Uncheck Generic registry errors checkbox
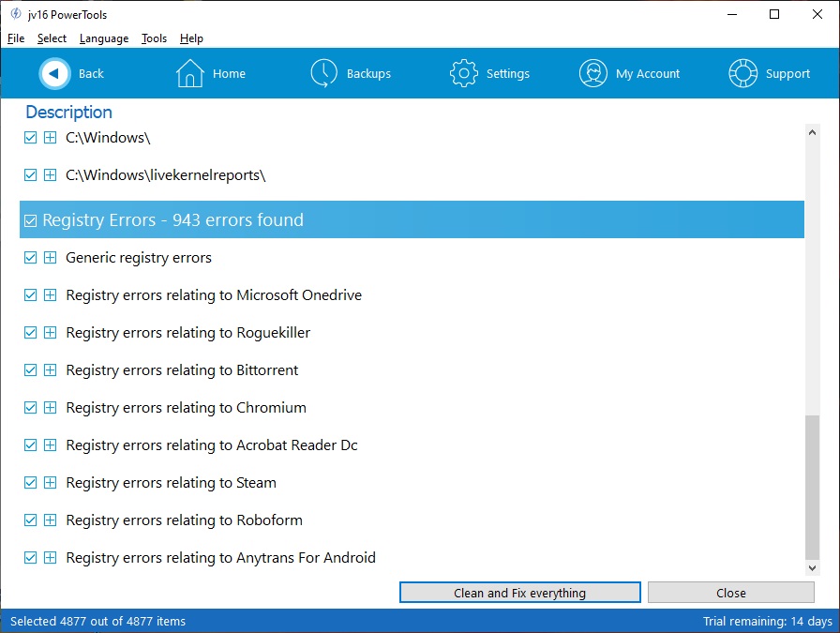Viewport: 840px width, 633px height. tap(31, 258)
